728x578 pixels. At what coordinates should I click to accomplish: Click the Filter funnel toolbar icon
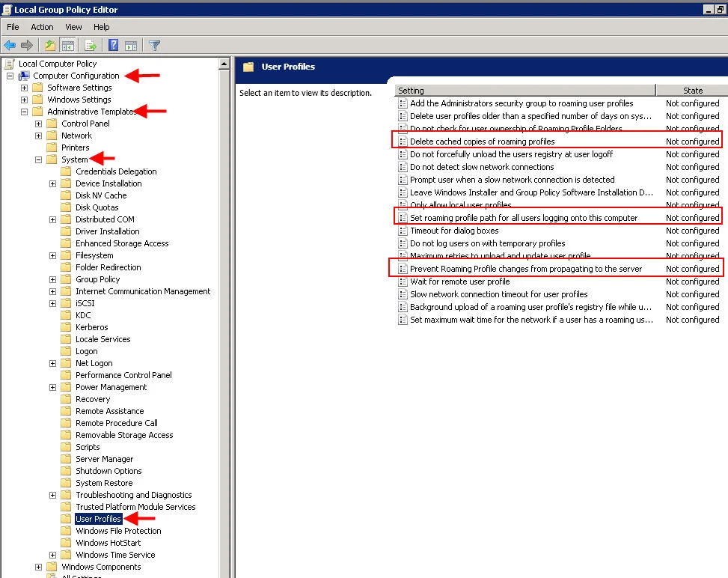[155, 45]
